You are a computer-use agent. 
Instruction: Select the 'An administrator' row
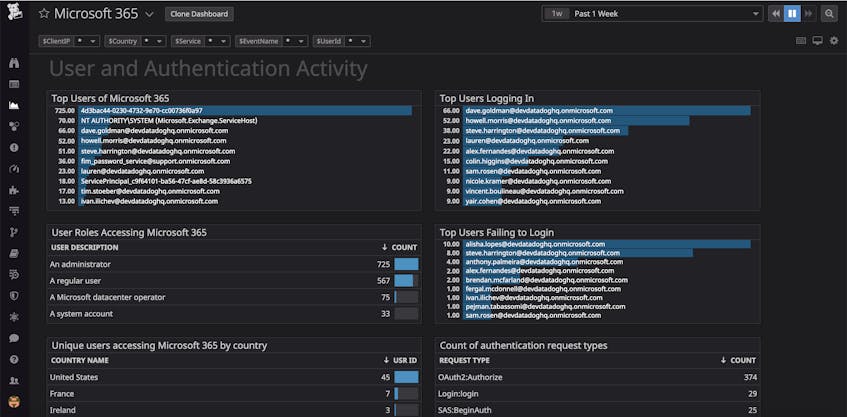point(234,264)
